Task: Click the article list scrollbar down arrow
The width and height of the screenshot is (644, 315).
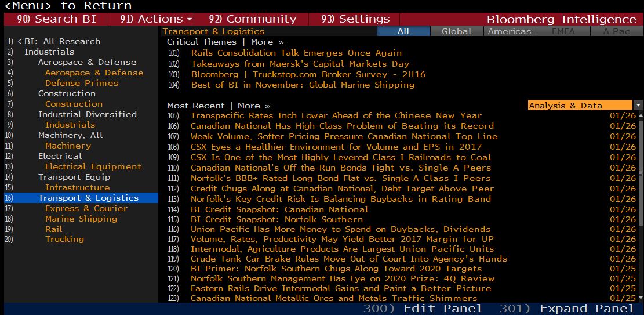Action: pos(641,298)
